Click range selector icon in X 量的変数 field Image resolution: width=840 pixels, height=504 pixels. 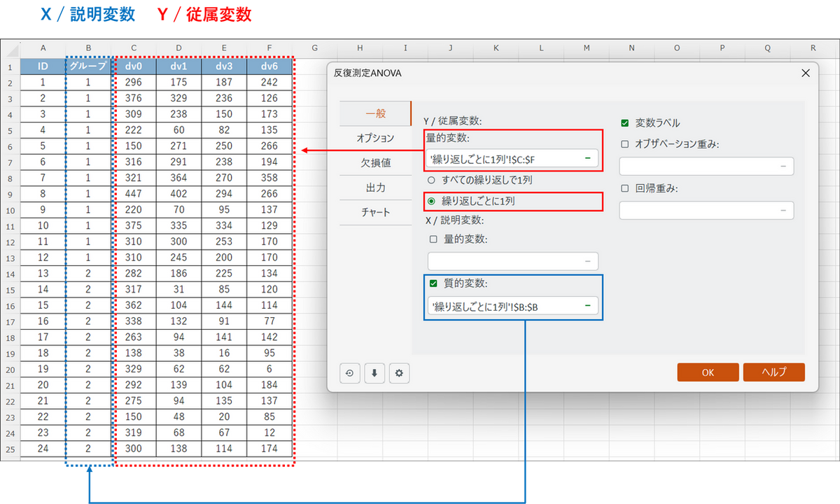point(587,262)
